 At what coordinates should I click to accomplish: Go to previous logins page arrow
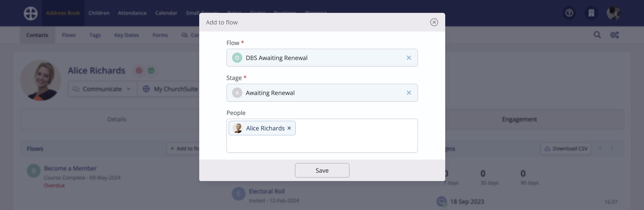pyautogui.click(x=600, y=149)
